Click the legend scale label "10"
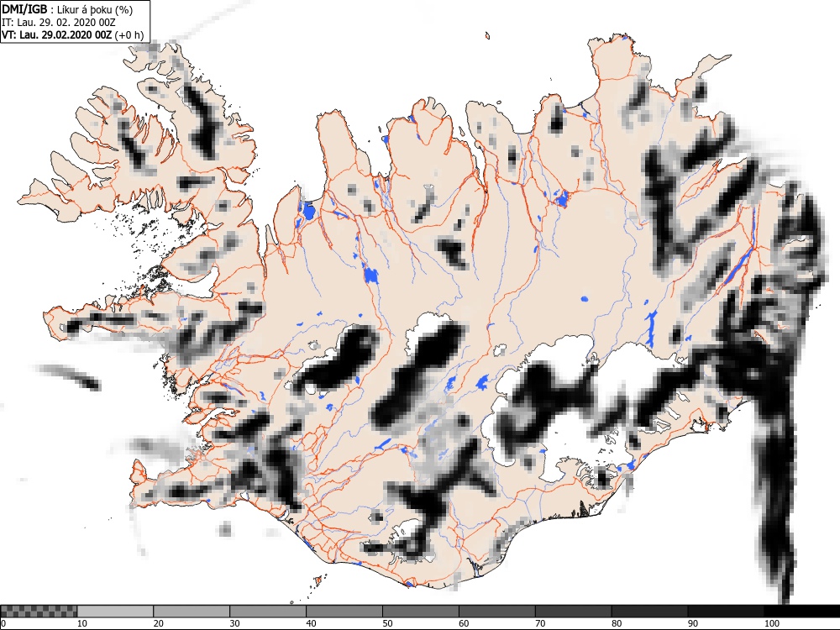Image resolution: width=840 pixels, height=630 pixels. [82, 623]
